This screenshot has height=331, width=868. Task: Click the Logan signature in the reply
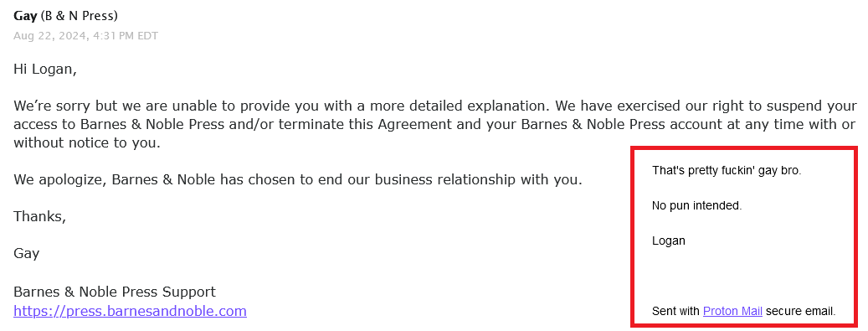click(x=669, y=241)
